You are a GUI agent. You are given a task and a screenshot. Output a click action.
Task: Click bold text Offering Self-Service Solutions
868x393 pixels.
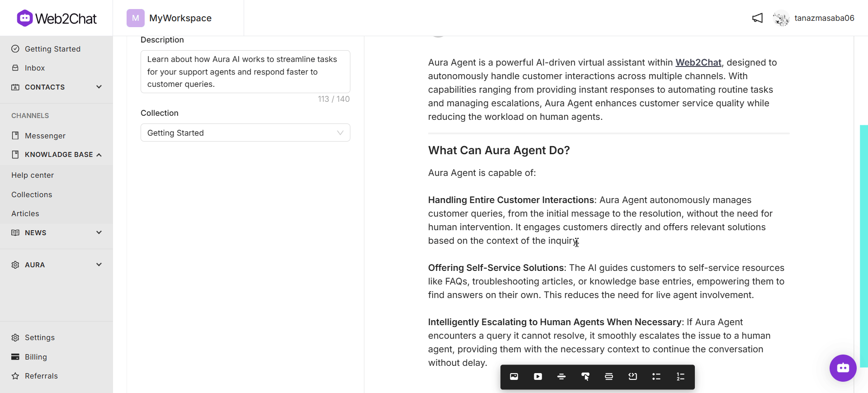(496, 268)
